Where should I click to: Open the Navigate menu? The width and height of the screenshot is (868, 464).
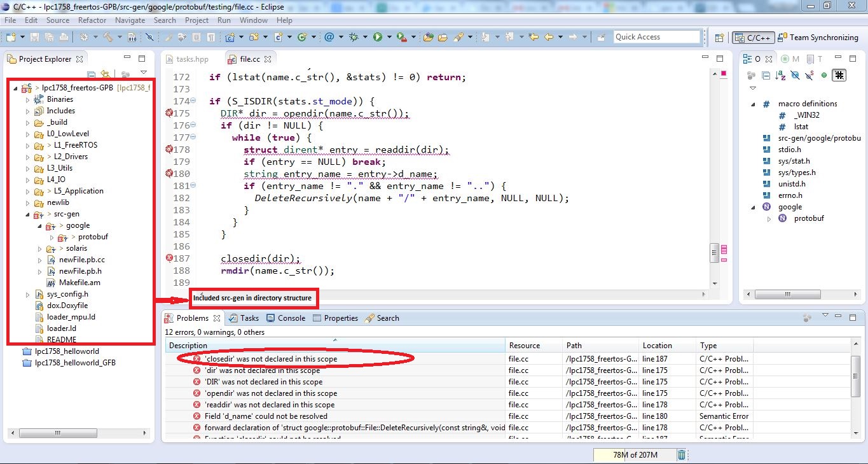coord(130,20)
